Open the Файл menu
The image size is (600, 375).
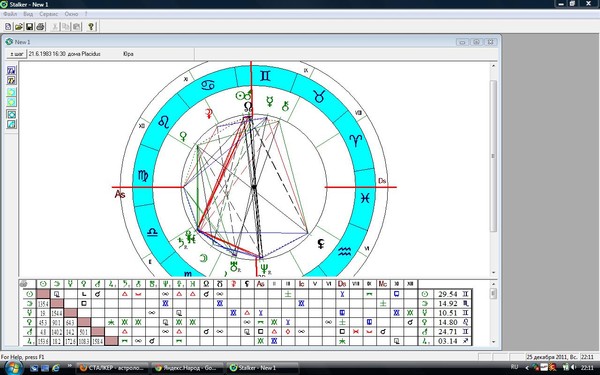point(10,14)
